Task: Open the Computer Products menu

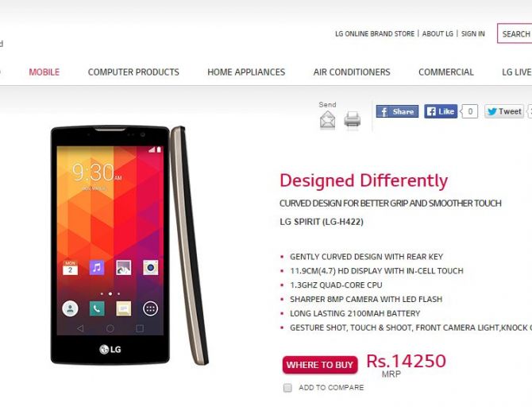Action: 133,72
